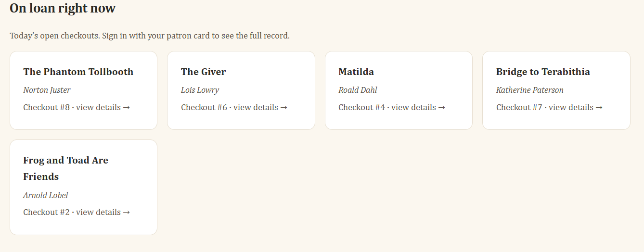This screenshot has width=644, height=252.
Task: Select the Bridge to Terabithia title
Action: point(543,72)
